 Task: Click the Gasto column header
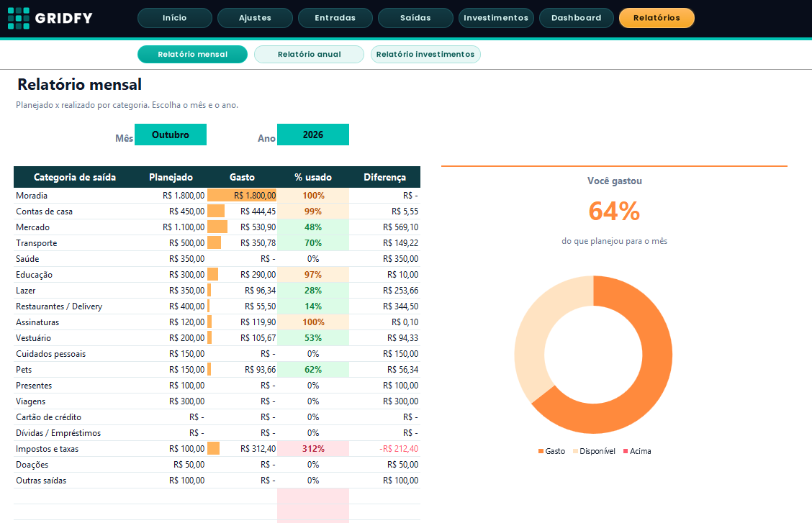click(242, 177)
